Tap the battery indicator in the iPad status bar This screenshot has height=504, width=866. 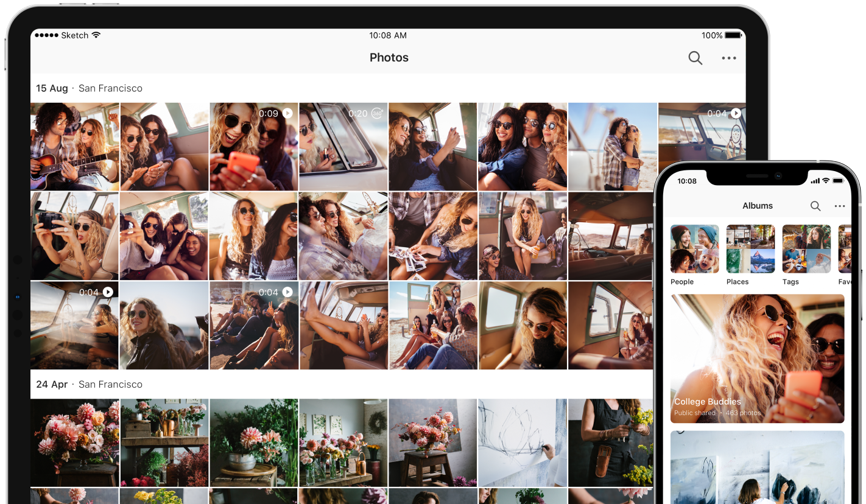click(x=733, y=35)
